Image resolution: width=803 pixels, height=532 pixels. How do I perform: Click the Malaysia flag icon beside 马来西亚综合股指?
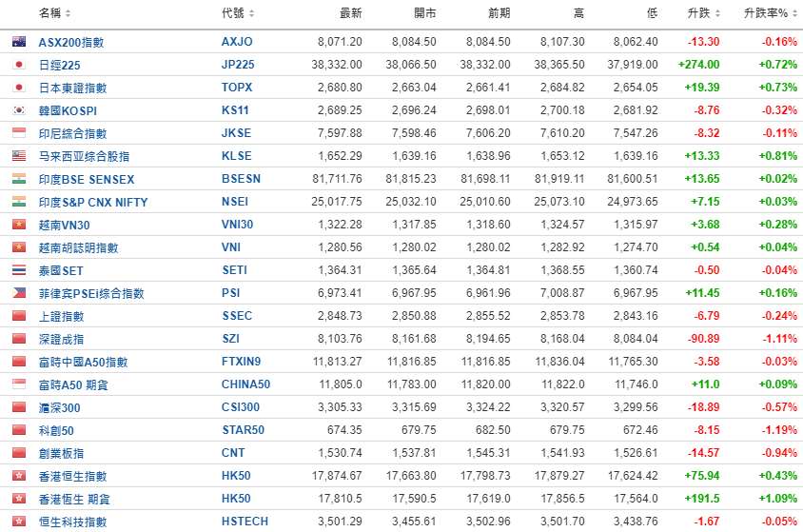click(x=18, y=156)
